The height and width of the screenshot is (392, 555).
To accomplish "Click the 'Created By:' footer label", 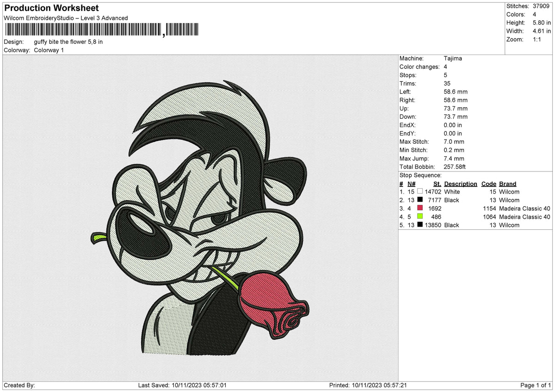I will coord(19,385).
